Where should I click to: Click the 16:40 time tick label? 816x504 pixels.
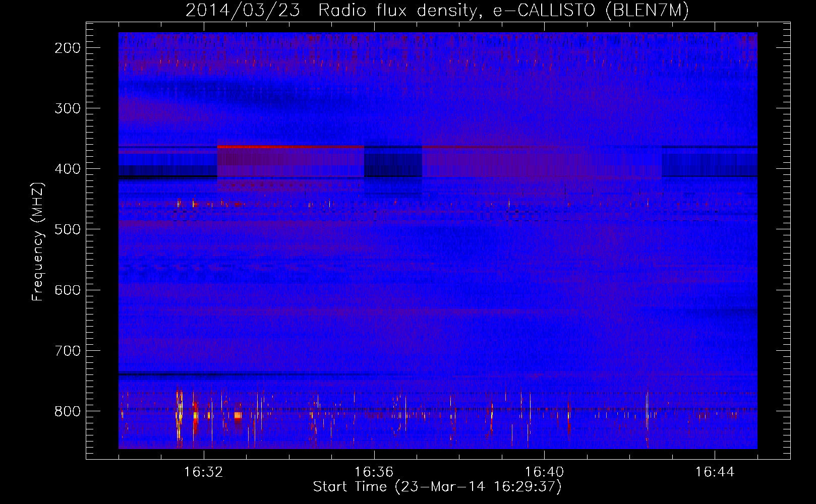coord(544,472)
